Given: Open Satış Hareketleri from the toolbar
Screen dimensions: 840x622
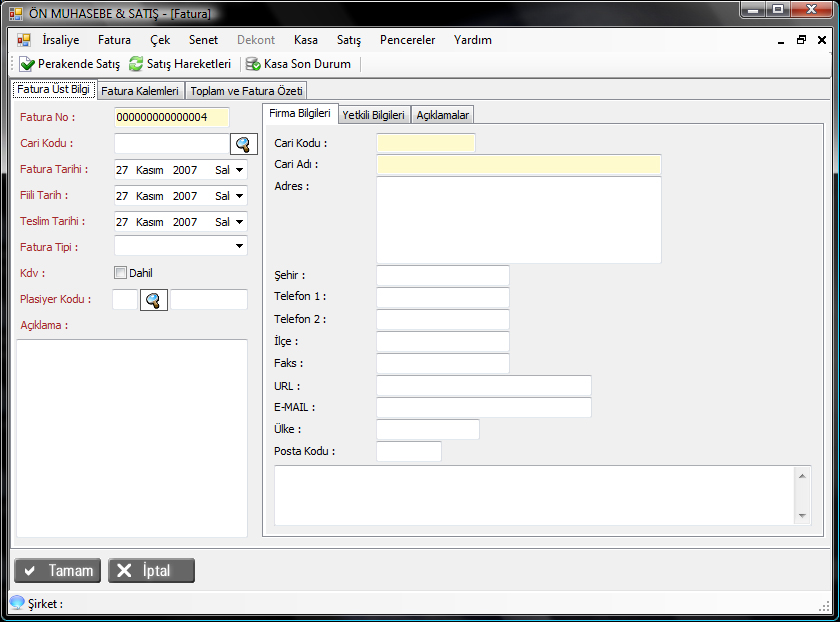Looking at the screenshot, I should point(136,64).
